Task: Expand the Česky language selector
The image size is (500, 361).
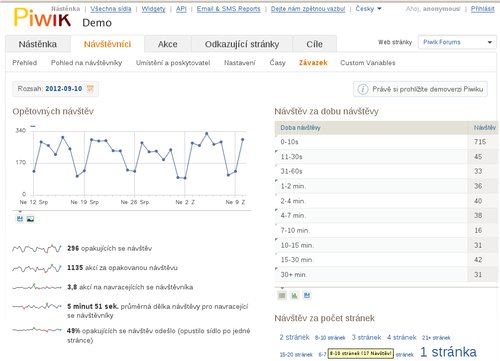Action: pos(368,9)
